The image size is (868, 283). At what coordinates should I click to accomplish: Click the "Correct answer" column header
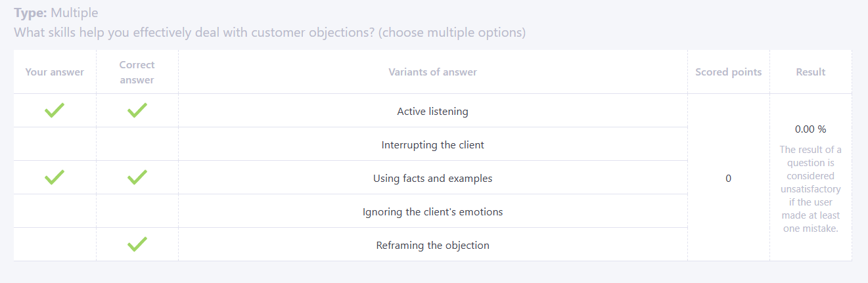(x=137, y=72)
